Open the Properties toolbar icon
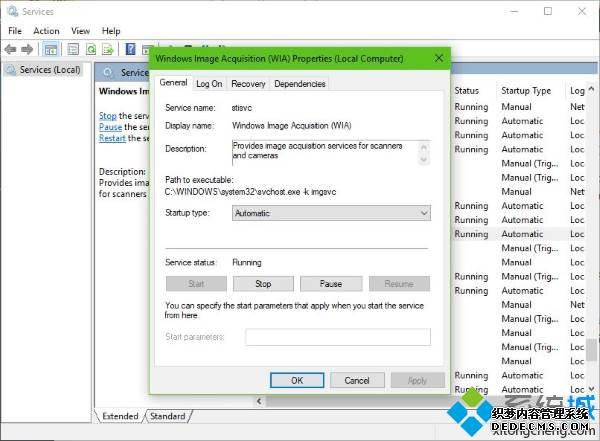 pos(73,49)
